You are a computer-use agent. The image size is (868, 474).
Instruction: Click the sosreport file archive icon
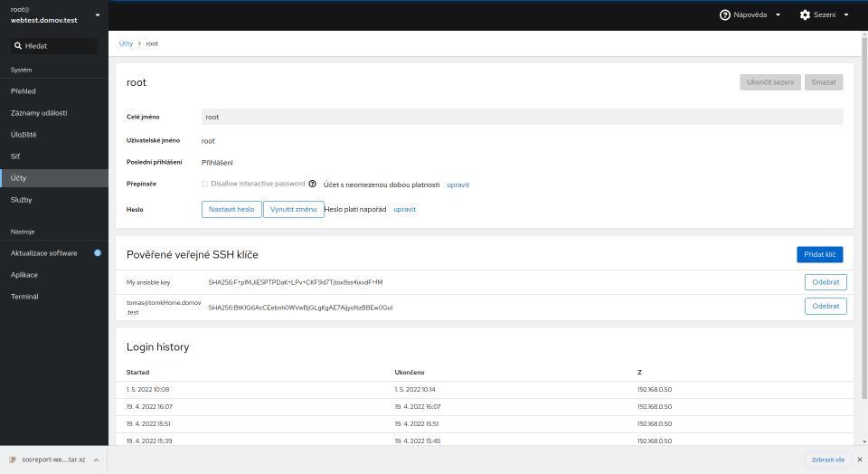[x=12, y=460]
